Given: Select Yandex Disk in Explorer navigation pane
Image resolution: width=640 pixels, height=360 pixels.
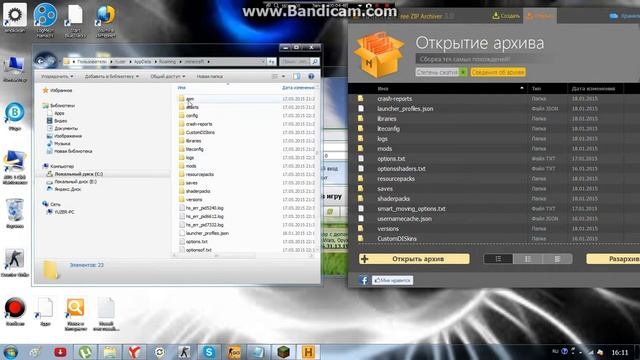Looking at the screenshot, I should (x=67, y=189).
